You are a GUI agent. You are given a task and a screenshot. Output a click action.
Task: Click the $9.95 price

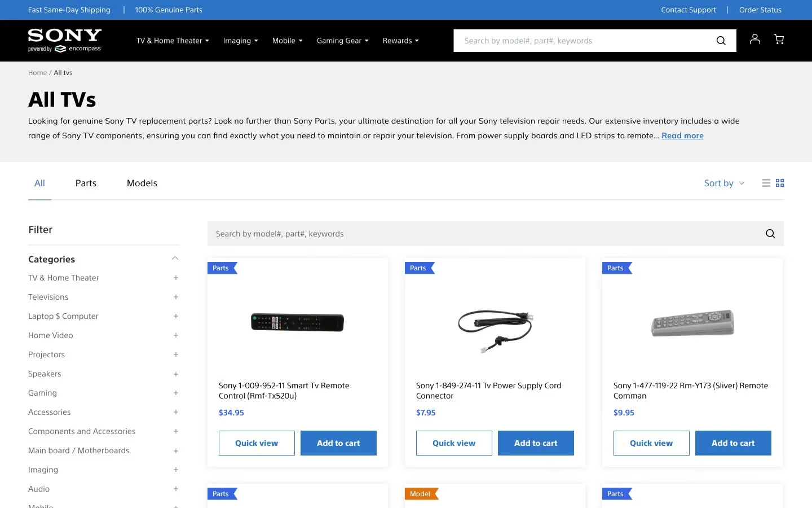pos(624,413)
